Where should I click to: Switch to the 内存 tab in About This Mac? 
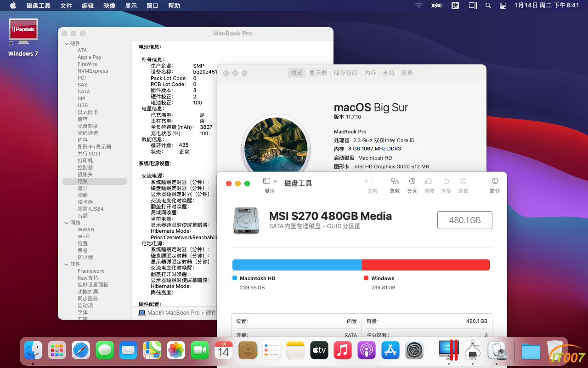(x=370, y=73)
